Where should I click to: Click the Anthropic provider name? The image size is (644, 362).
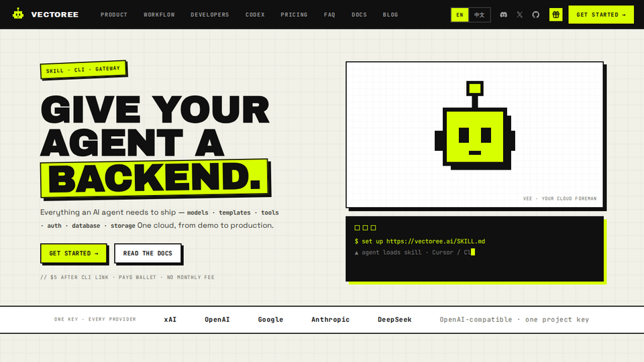(330, 319)
